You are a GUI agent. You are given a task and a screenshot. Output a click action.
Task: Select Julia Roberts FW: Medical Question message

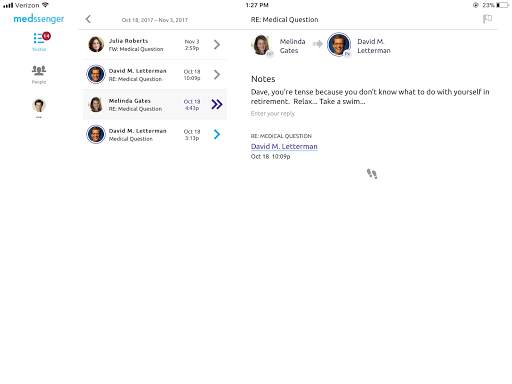coord(155,45)
